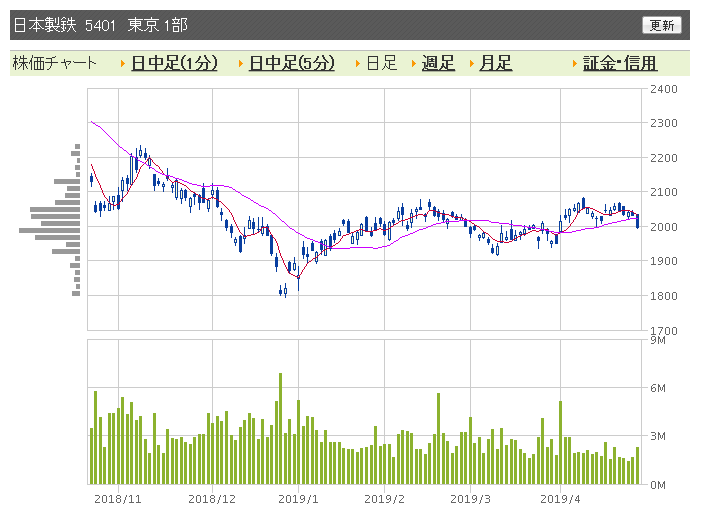Open the 日中足(5分) chart link
Screen dimensions: 703x531
pyautogui.click(x=292, y=63)
